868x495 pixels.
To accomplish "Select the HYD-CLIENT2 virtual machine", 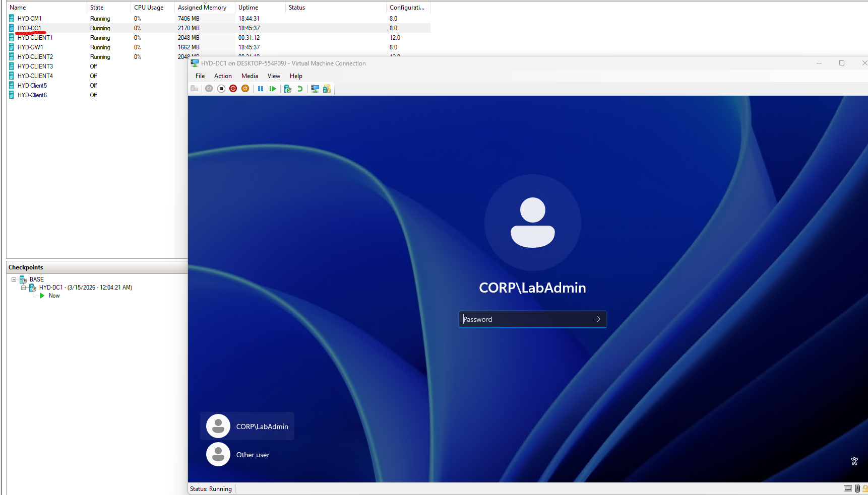I will (x=35, y=57).
